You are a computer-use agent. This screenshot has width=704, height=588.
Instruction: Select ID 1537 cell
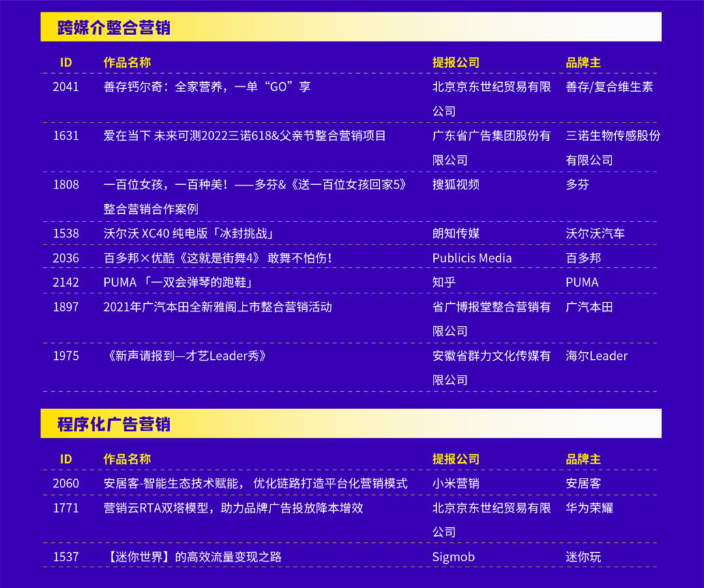pos(66,557)
